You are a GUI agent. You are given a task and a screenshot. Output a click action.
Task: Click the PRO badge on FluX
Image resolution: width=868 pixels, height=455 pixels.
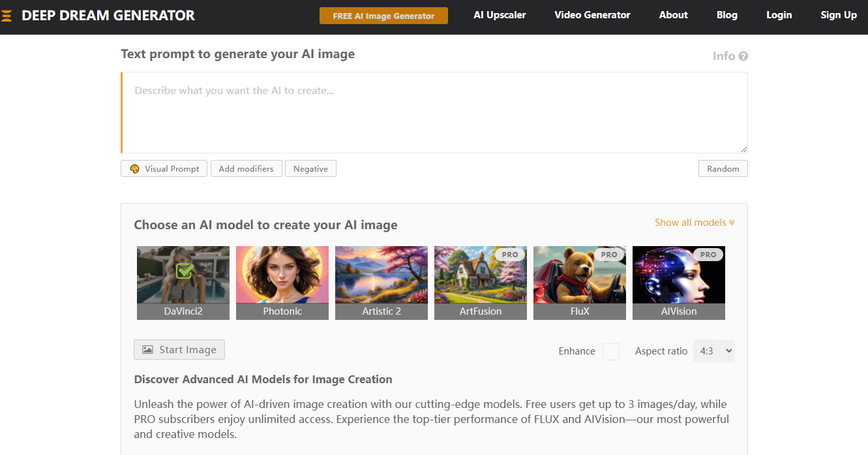tap(609, 255)
